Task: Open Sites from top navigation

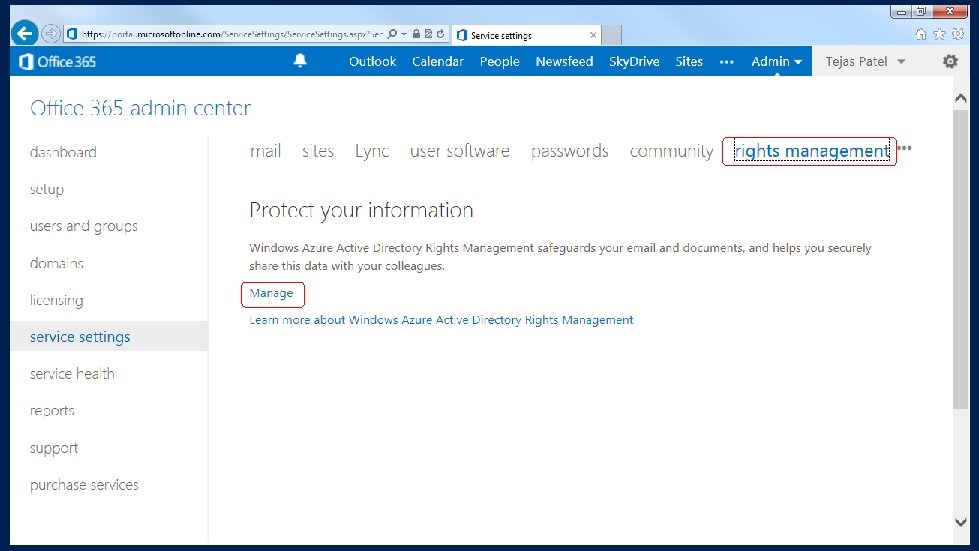Action: coord(689,61)
